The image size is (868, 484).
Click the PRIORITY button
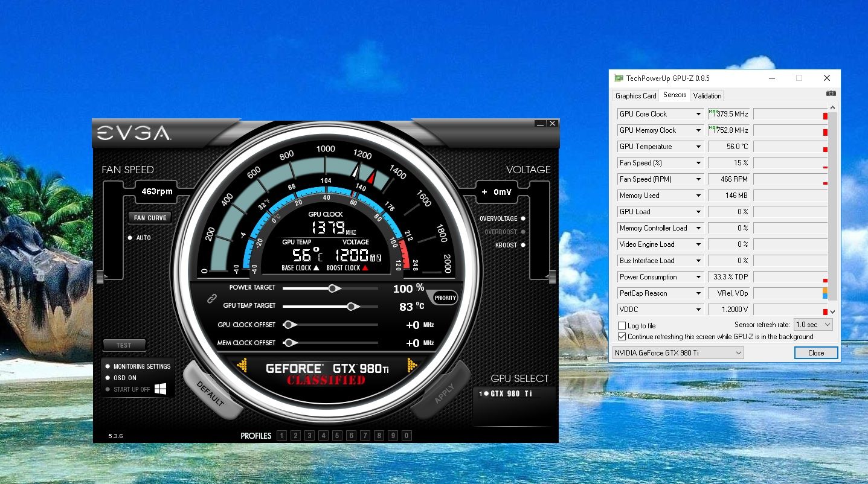tap(446, 298)
